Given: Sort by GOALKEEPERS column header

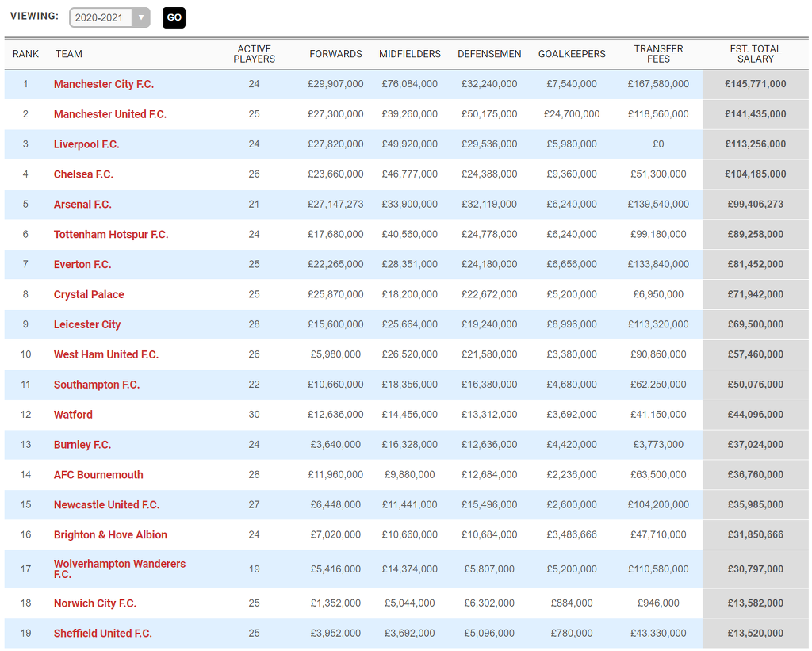Looking at the screenshot, I should [x=572, y=54].
